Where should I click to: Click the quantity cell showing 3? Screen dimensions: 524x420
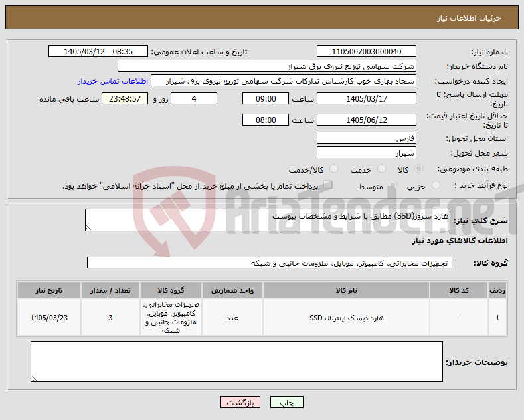(x=110, y=318)
